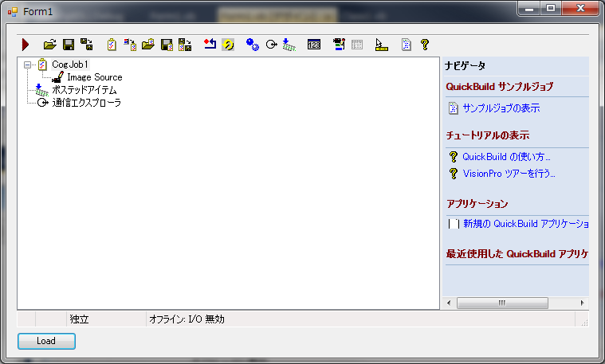
Task: Select the 通信エクスプローラ tree item
Action: 86,103
